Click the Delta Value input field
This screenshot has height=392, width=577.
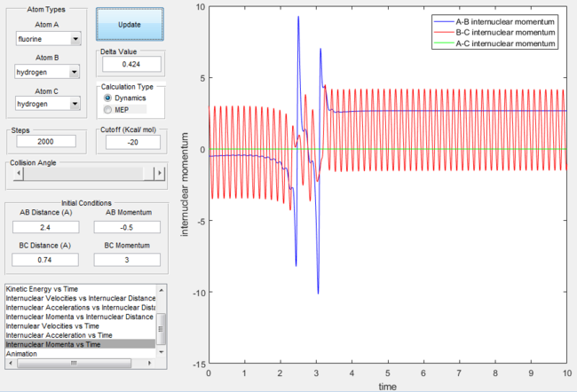[131, 65]
